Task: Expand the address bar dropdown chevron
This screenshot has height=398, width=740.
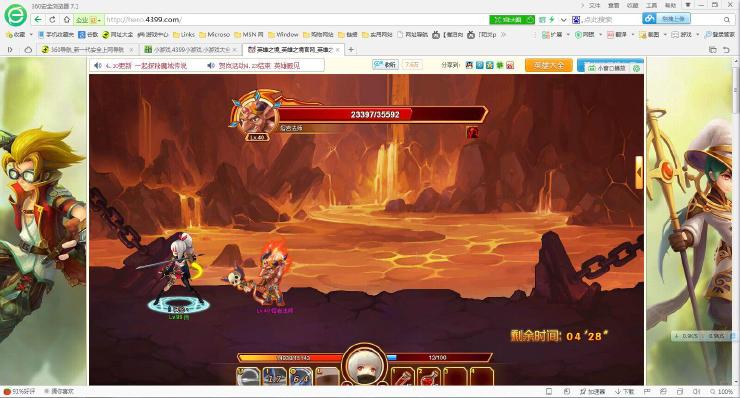Action: click(x=563, y=20)
